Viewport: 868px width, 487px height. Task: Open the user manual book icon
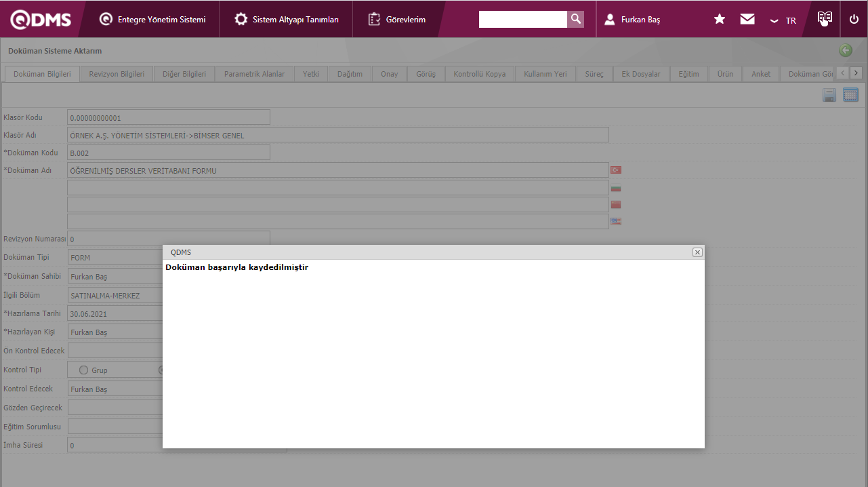tap(824, 18)
